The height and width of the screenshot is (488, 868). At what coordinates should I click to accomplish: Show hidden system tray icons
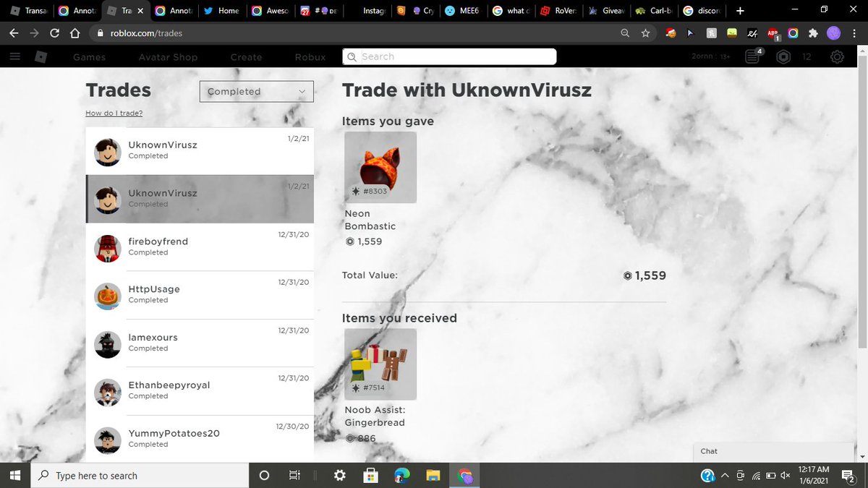coord(725,475)
